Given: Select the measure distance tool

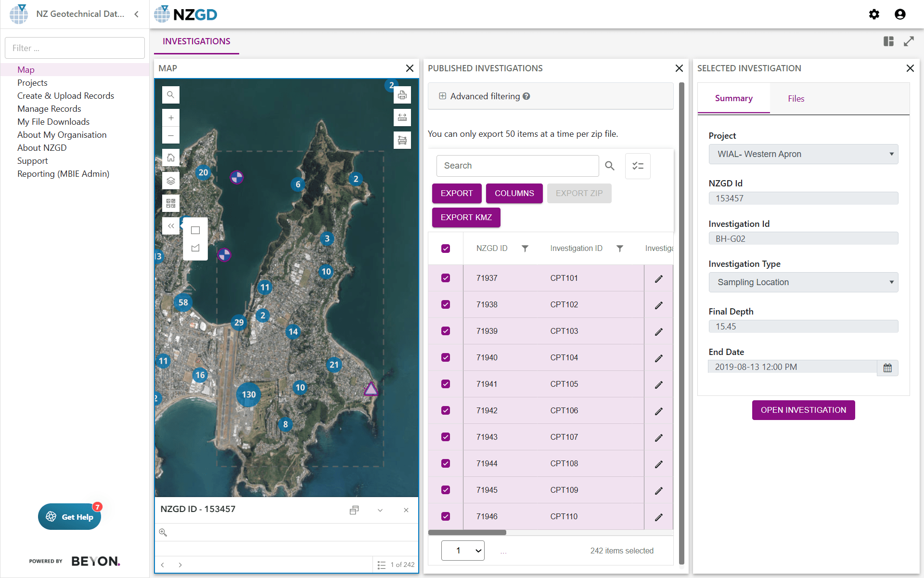Looking at the screenshot, I should point(402,117).
